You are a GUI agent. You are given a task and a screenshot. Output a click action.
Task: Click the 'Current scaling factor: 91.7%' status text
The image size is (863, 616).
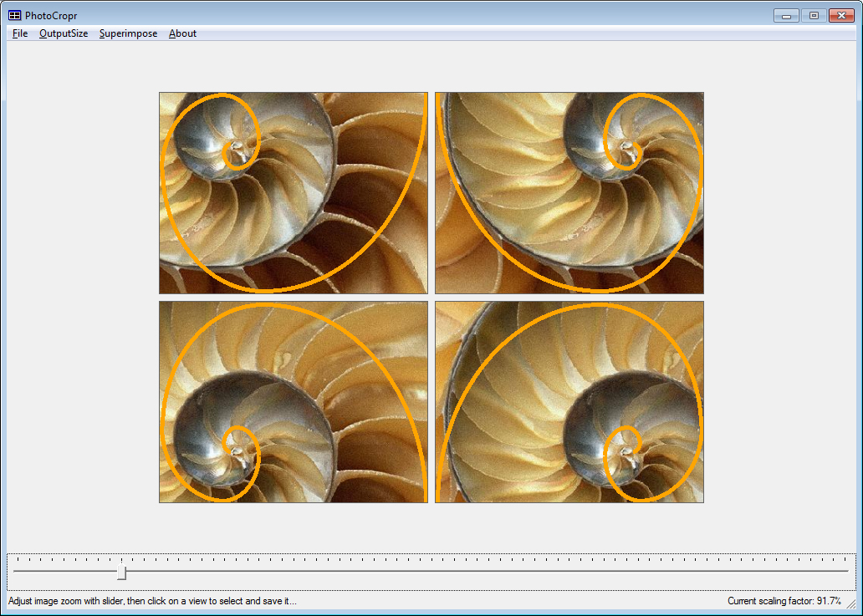tap(784, 601)
